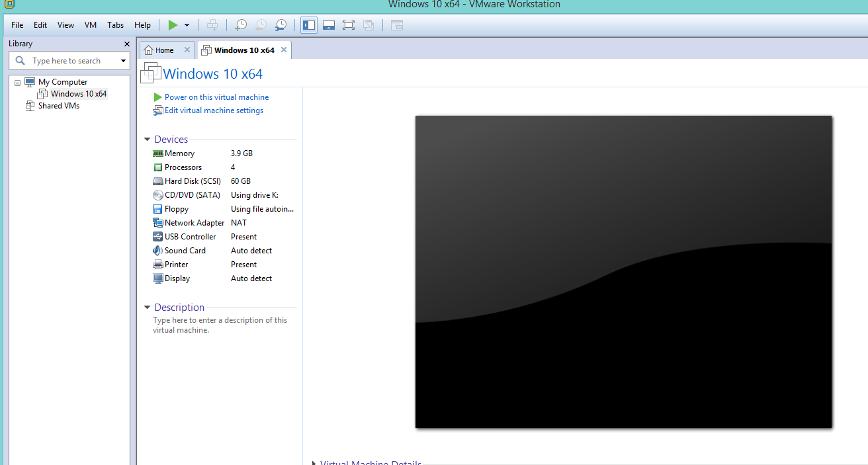Click the green play icon beside Power on link
Screen dimensions: 868x465
click(157, 97)
